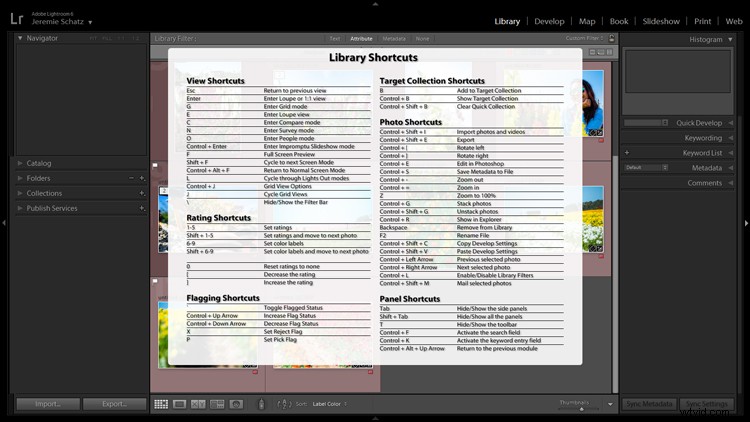Expand the Comments panel

[731, 183]
